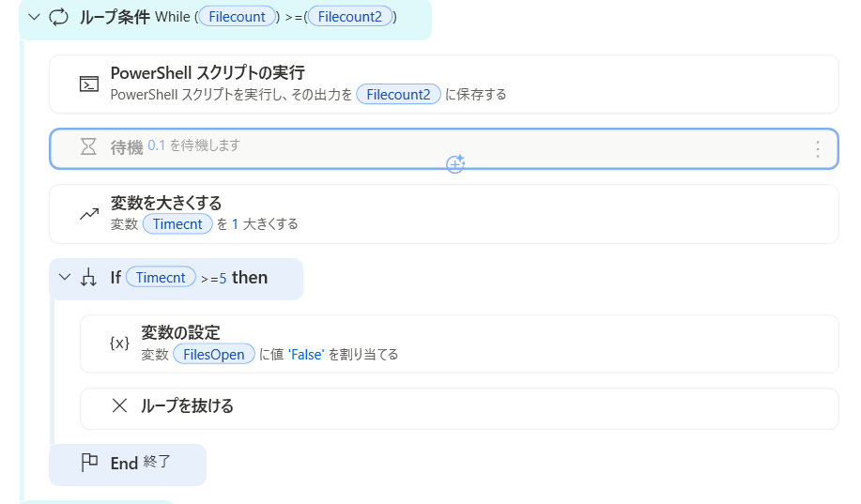Click the Filecount2 output variable in PowerShell action

[x=398, y=94]
